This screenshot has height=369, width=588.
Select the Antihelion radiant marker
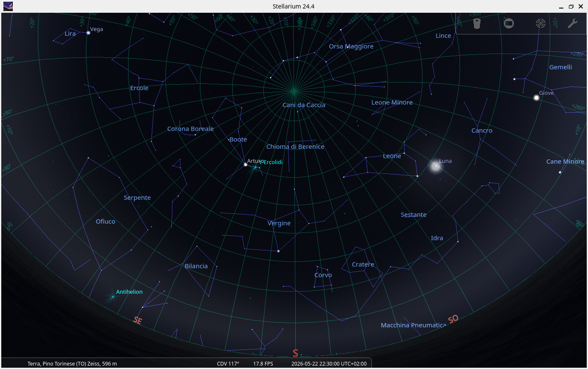[x=112, y=296]
